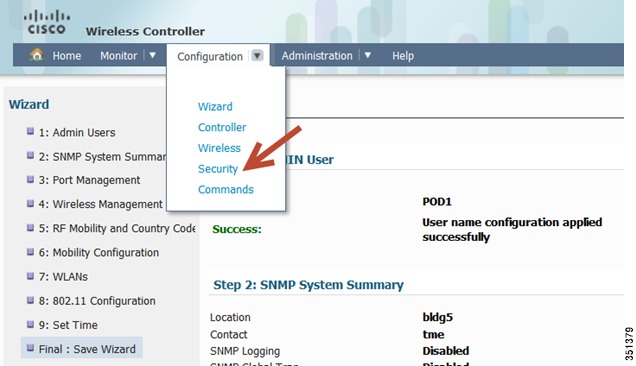Image resolution: width=636 pixels, height=366 pixels.
Task: Click bullet icon beside 6: Mobility Configuration
Action: tap(30, 252)
